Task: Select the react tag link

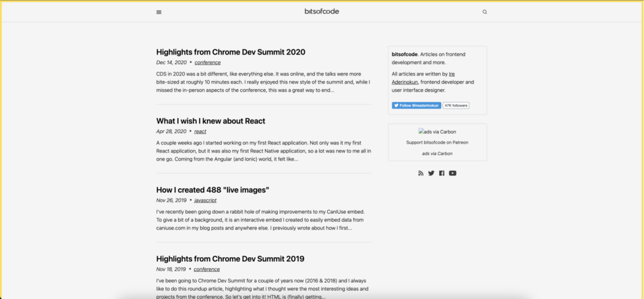Action: tap(200, 132)
